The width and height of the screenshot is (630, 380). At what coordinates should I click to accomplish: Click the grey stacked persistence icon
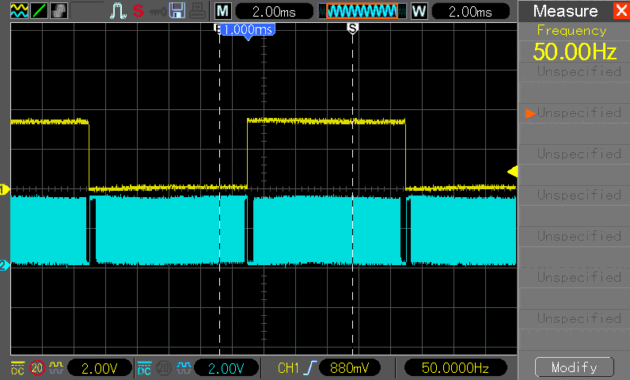(59, 11)
